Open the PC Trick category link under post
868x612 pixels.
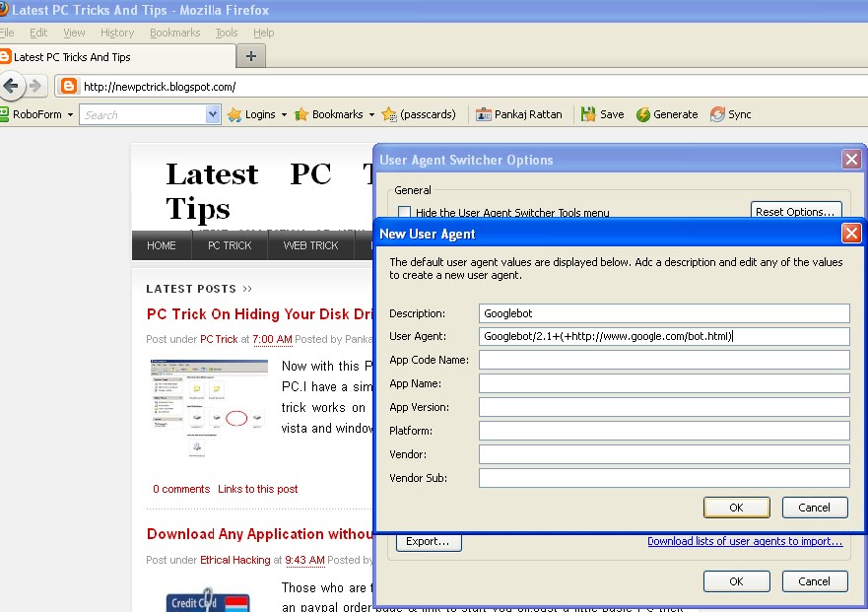(x=219, y=339)
